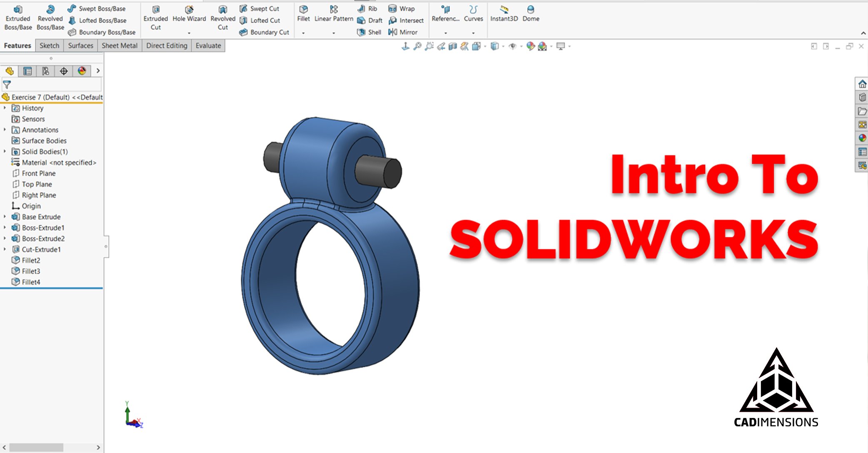868x453 pixels.
Task: Select Cut-Extrude1 in the feature tree
Action: click(x=42, y=249)
